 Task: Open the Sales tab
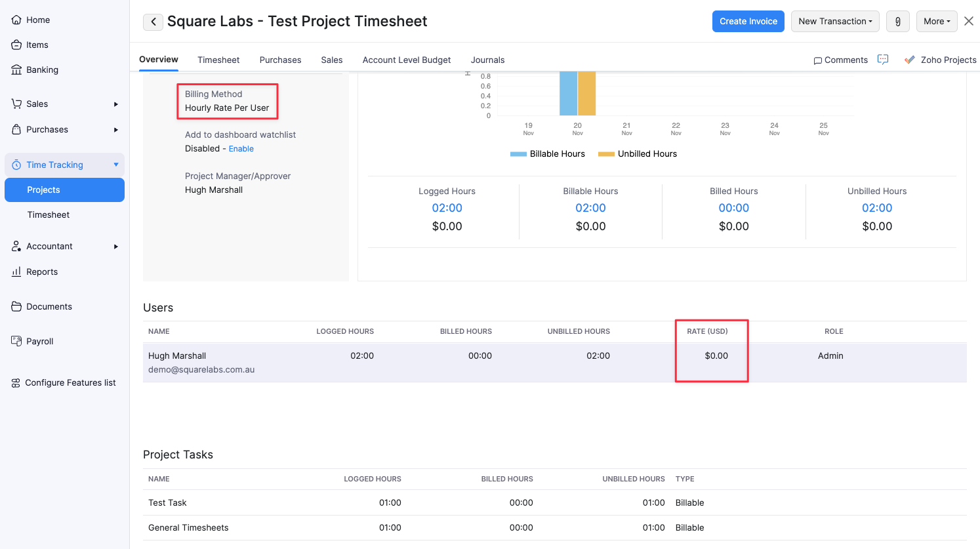tap(332, 60)
